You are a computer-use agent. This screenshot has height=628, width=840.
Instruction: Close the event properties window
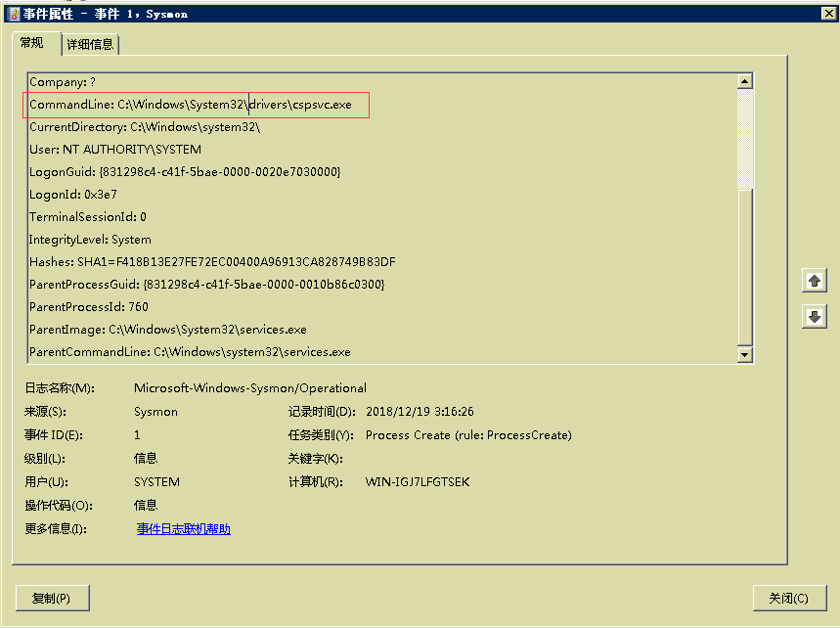click(828, 14)
